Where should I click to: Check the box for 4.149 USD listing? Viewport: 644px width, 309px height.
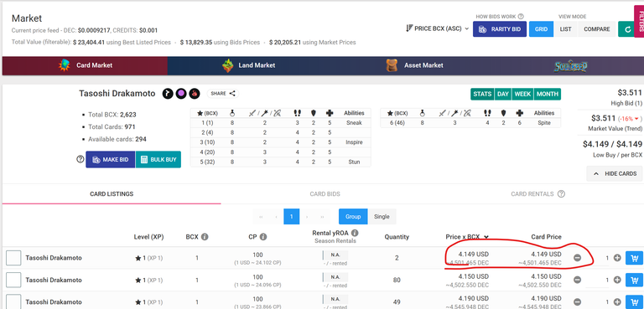[13, 258]
